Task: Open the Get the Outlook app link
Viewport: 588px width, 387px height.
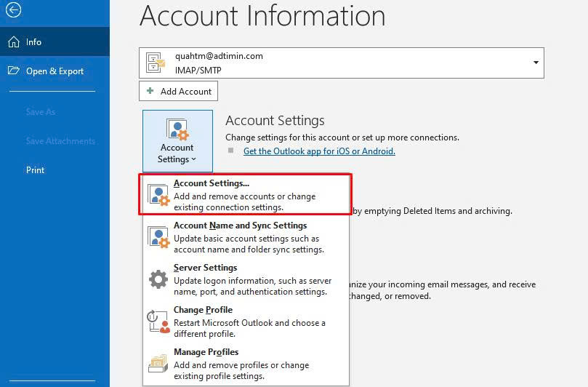Action: [x=319, y=151]
